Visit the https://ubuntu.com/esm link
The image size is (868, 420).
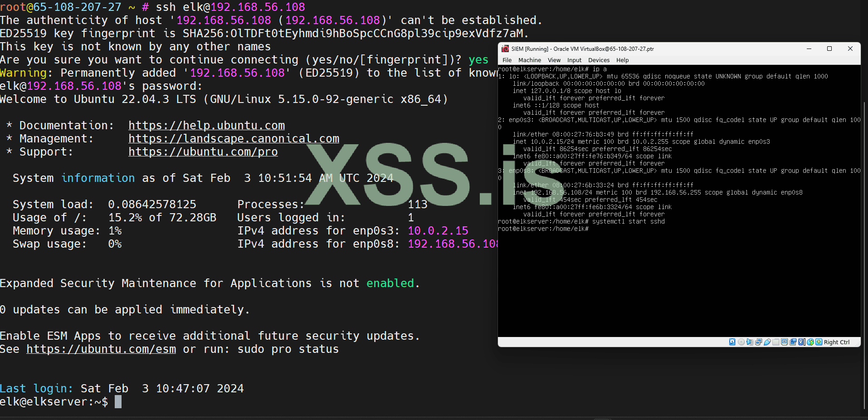[x=101, y=349]
